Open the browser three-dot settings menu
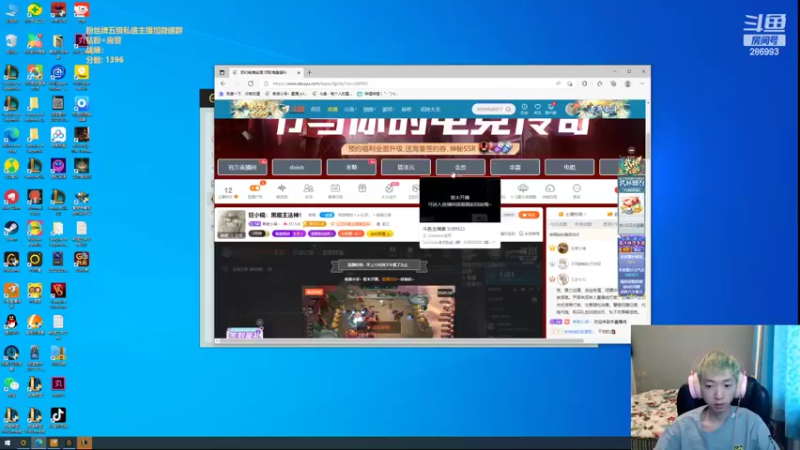This screenshot has height=450, width=800. pos(642,84)
